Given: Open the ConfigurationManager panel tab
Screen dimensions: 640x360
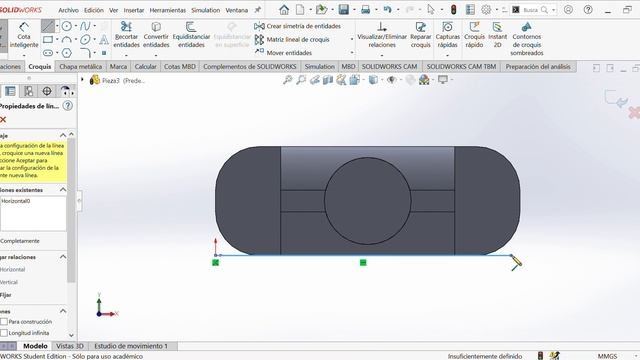Looking at the screenshot, I should click(x=29, y=91).
